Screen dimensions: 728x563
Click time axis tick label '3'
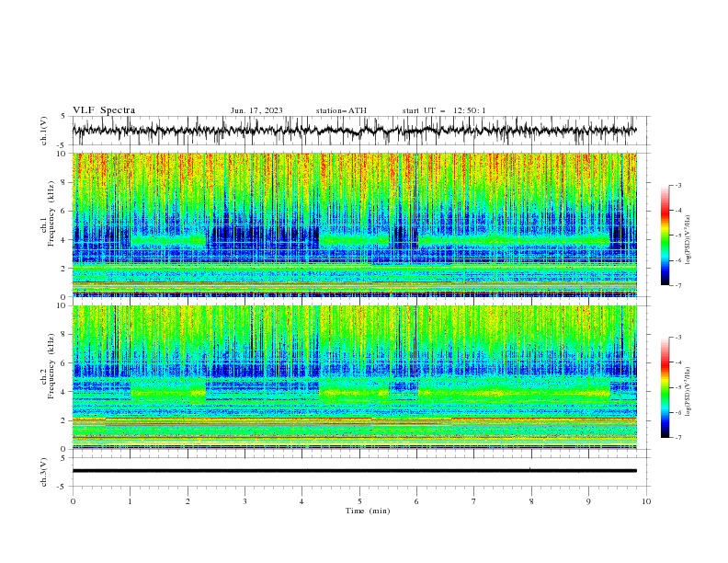(245, 501)
